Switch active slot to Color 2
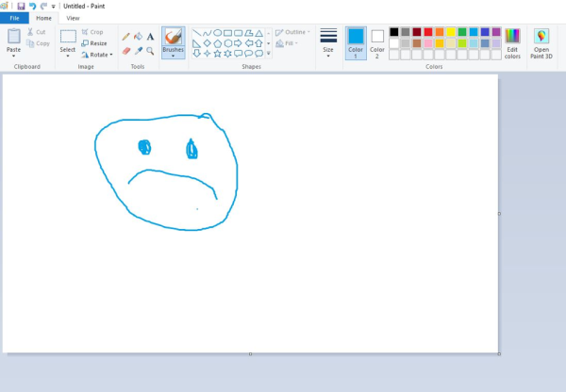The width and height of the screenshot is (566, 392). (377, 42)
